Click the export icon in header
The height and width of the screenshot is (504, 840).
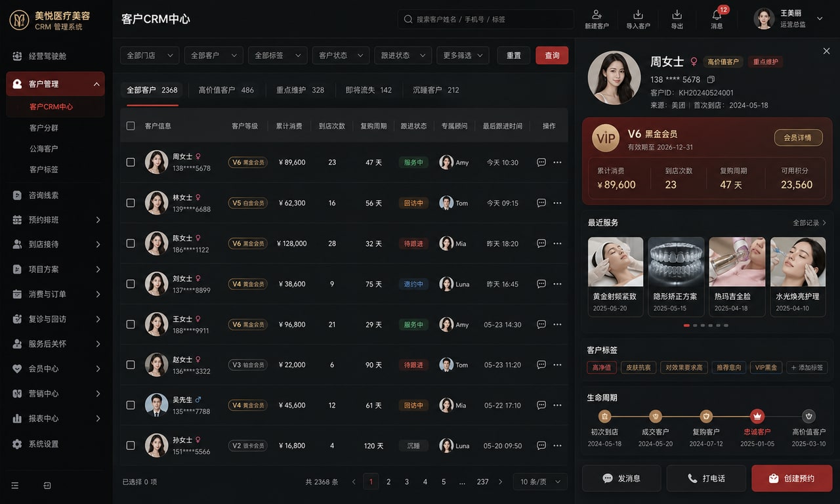(677, 14)
